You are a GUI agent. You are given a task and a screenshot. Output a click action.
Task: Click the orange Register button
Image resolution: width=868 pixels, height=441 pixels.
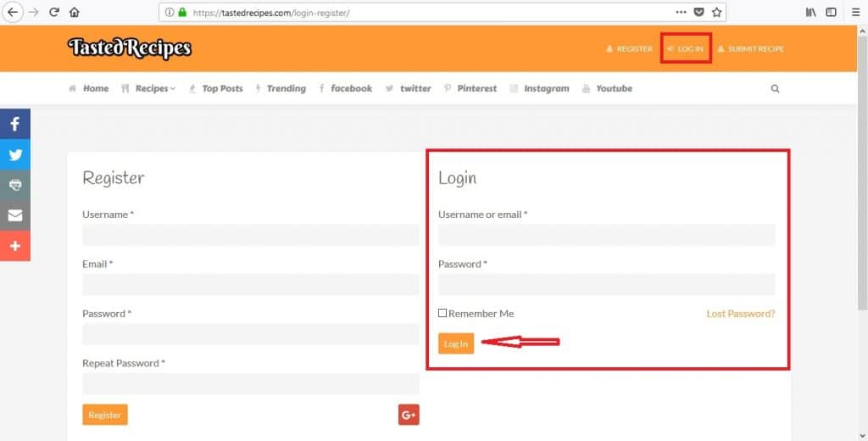click(104, 415)
